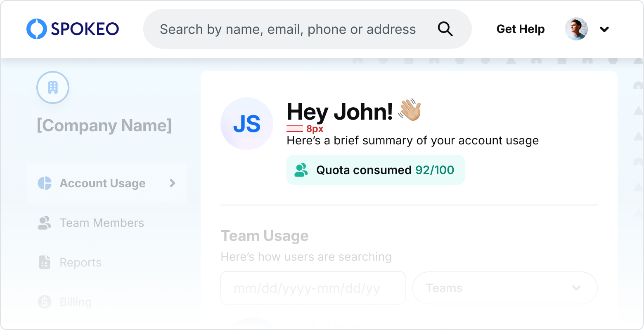Click the company building icon
The image size is (644, 330).
(x=53, y=87)
